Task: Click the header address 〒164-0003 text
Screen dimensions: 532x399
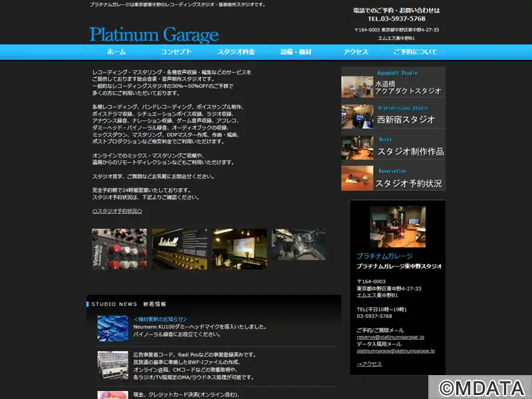Action: pyautogui.click(x=396, y=30)
